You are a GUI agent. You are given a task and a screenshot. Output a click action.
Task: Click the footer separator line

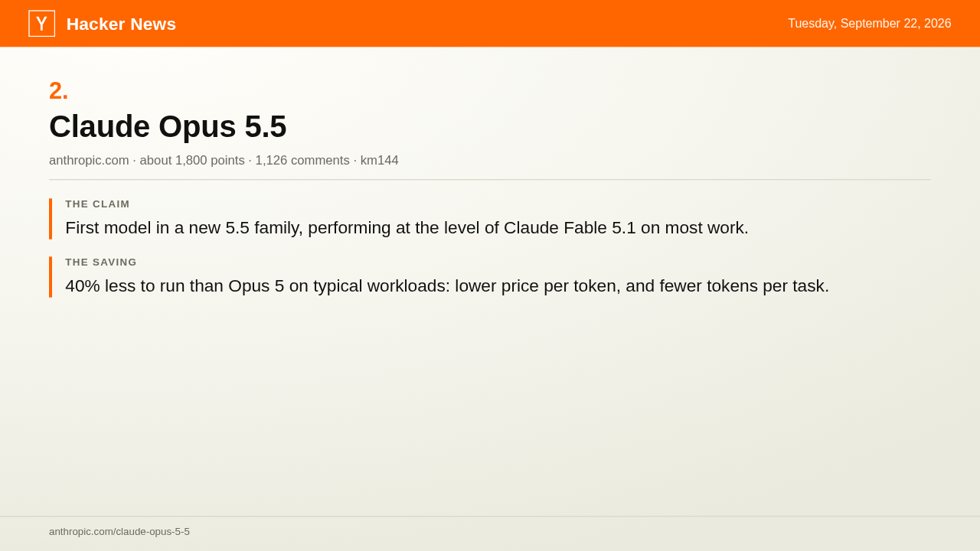coord(490,517)
